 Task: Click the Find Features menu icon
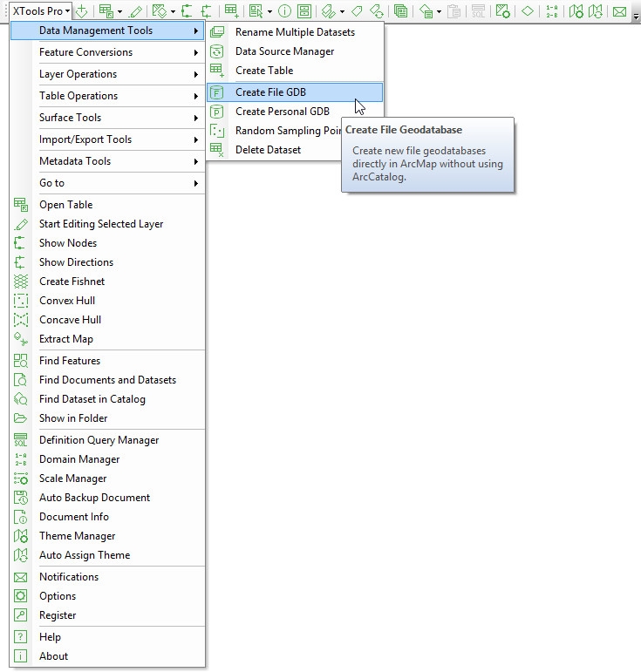21,361
